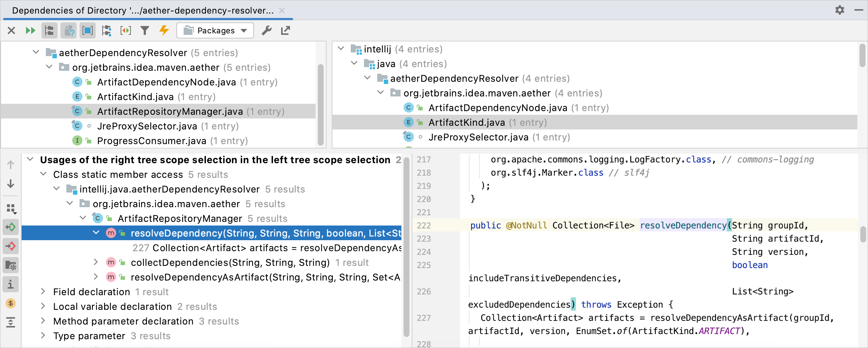The image size is (868, 348).
Task: Toggle the flatten packages view icon
Action: click(x=49, y=30)
